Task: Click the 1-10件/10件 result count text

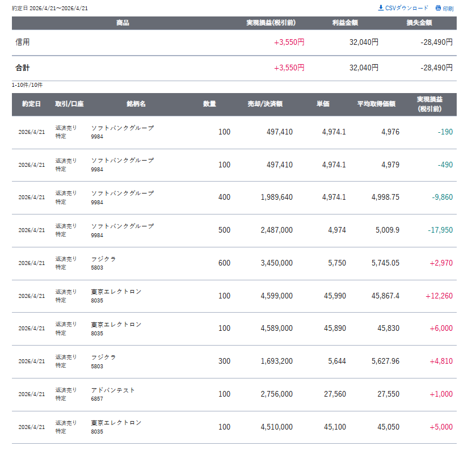Action: 27,85
